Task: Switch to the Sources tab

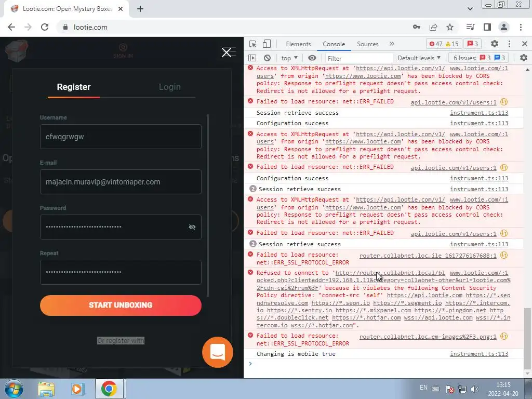Action: click(x=367, y=44)
